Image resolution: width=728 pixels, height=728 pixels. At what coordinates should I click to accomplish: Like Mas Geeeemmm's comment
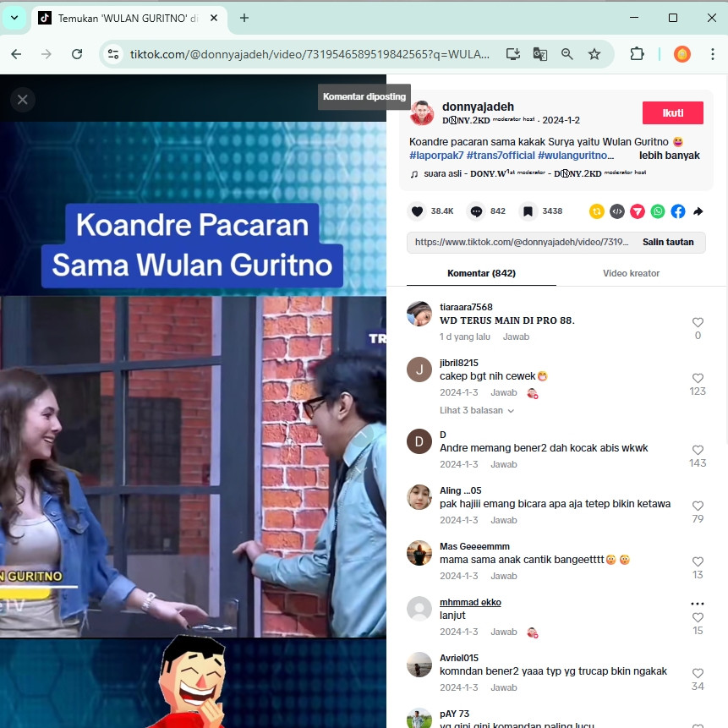(698, 561)
